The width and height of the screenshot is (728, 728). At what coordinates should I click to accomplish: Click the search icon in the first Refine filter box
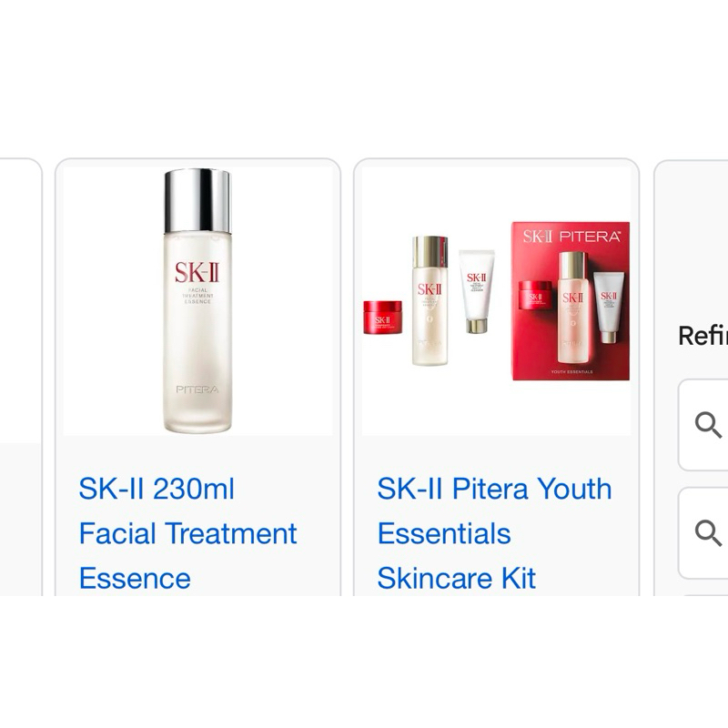click(705, 424)
